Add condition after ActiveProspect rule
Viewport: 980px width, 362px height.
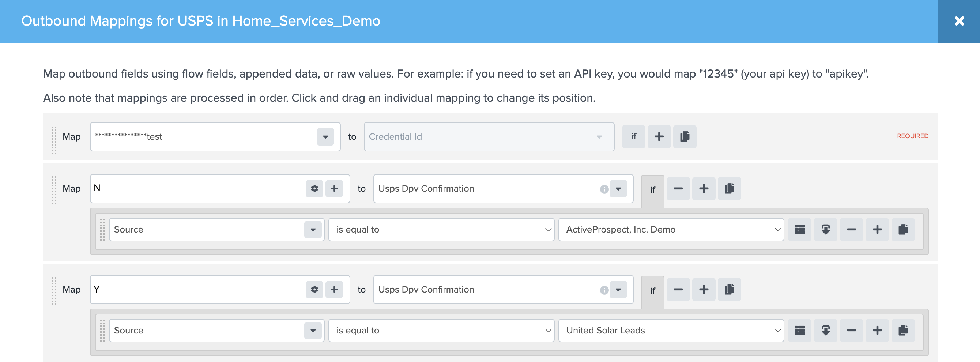coord(877,230)
